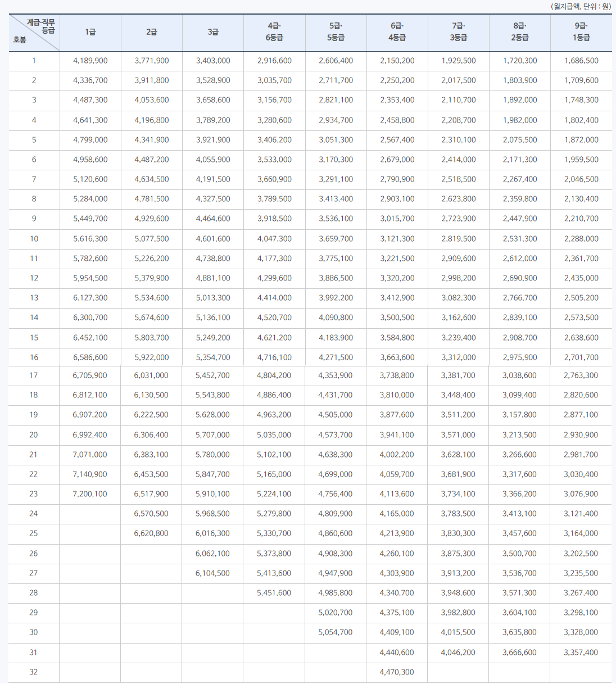The width and height of the screenshot is (616, 693).
Task: Click the 호봉 label in the header corner
Action: coord(20,40)
